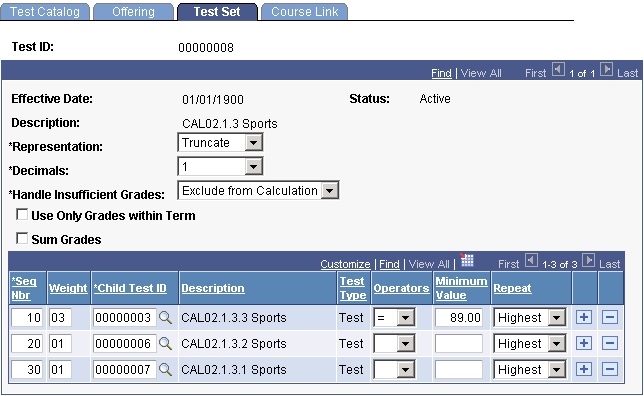
Task: Click Customize link in grid header
Action: [345, 264]
